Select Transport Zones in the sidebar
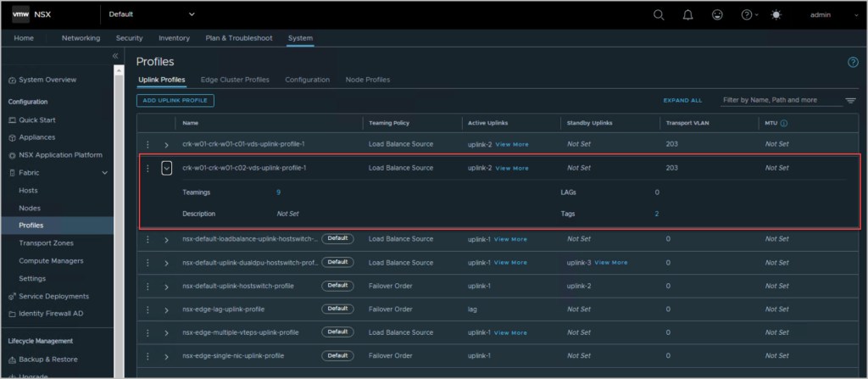 pyautogui.click(x=46, y=243)
